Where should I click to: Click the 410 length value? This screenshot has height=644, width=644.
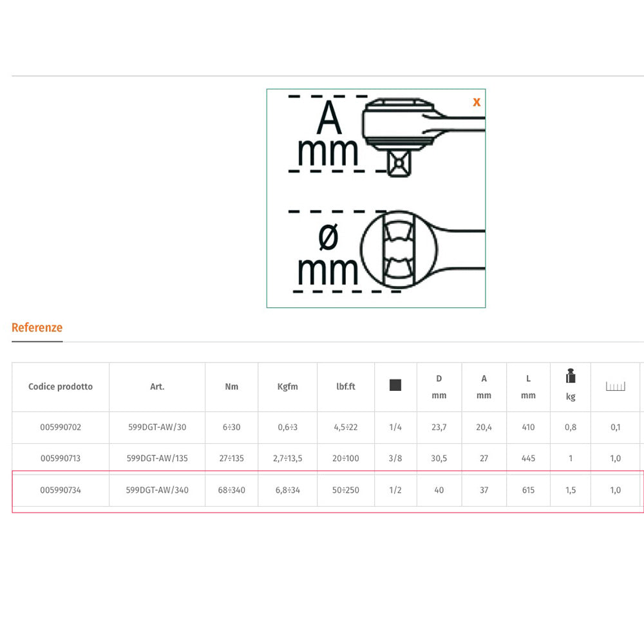528,427
